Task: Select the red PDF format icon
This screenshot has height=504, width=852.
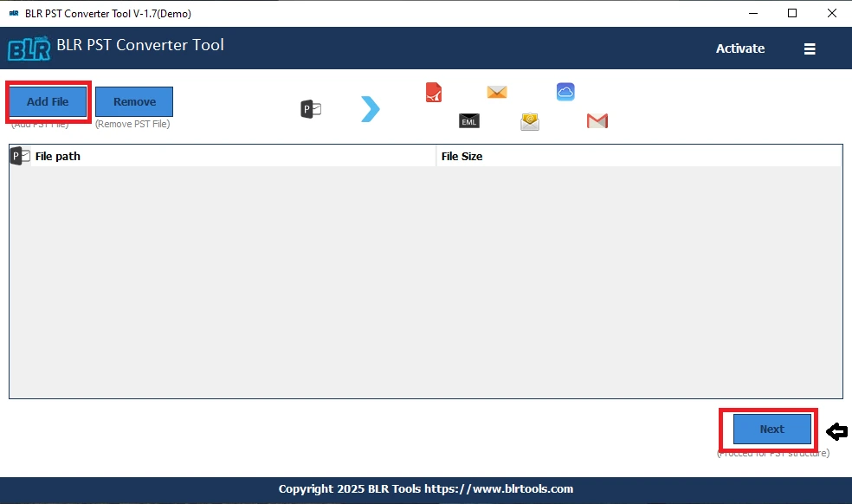Action: [434, 93]
